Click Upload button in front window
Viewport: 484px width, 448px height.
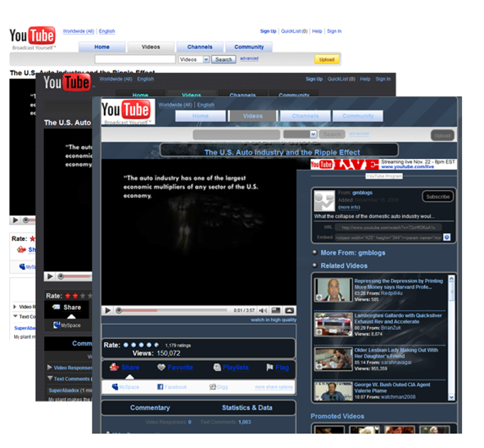pyautogui.click(x=442, y=135)
